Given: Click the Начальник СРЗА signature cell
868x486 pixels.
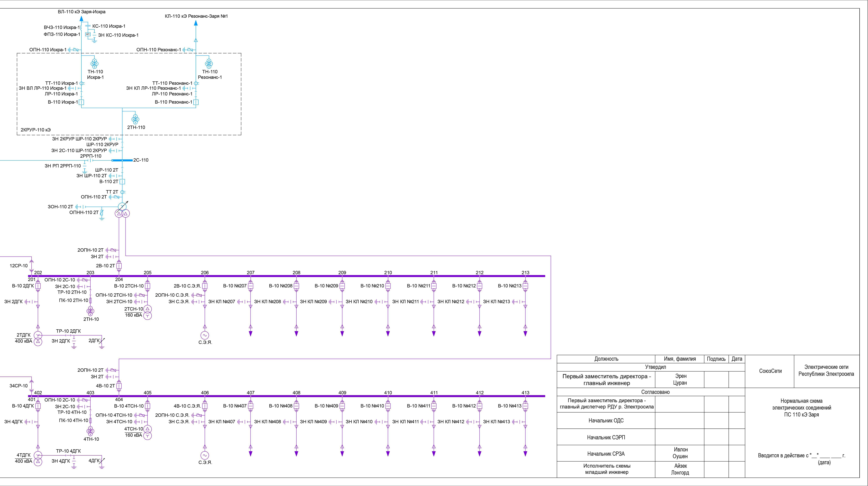Looking at the screenshot, I should (x=716, y=453).
